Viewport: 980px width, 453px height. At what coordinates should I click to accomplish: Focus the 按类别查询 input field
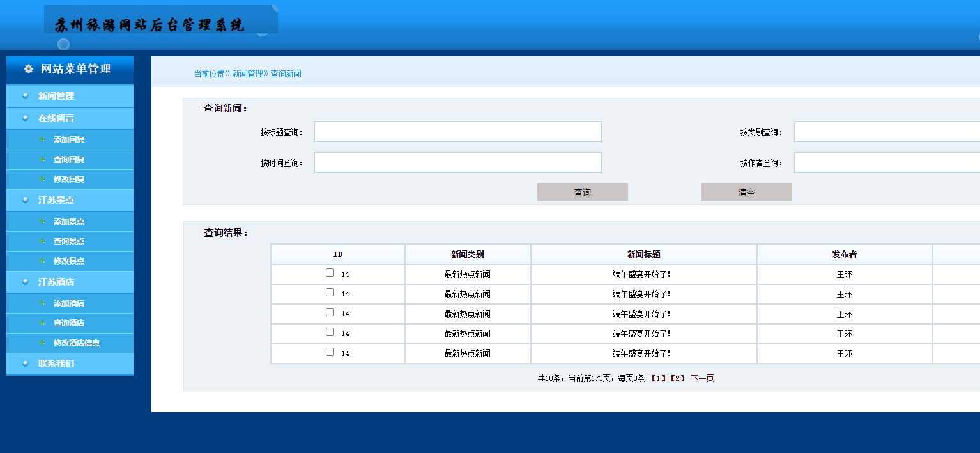tap(887, 132)
